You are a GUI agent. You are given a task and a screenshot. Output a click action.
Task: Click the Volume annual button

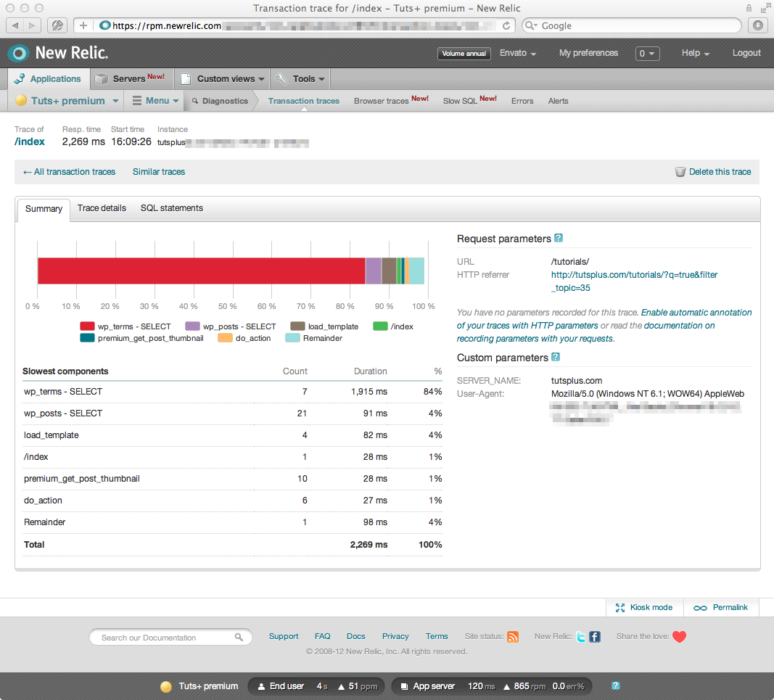tap(464, 53)
